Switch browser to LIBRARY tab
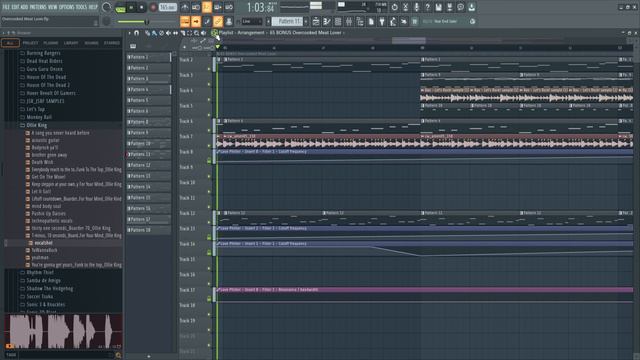640x360 pixels. coord(71,43)
